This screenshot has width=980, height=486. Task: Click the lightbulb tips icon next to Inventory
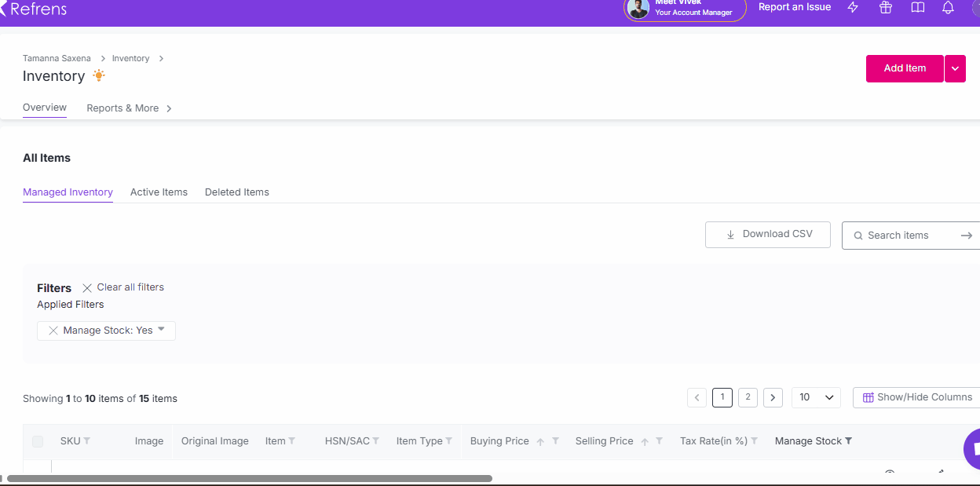point(99,75)
